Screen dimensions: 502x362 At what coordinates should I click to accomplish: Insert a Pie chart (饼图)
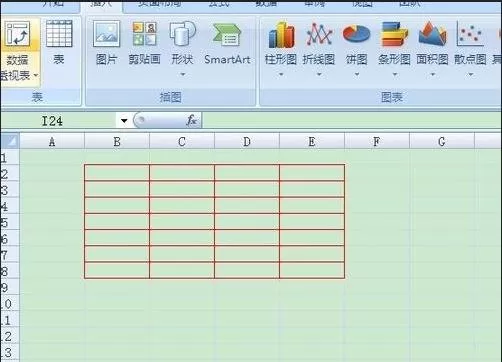click(x=356, y=48)
